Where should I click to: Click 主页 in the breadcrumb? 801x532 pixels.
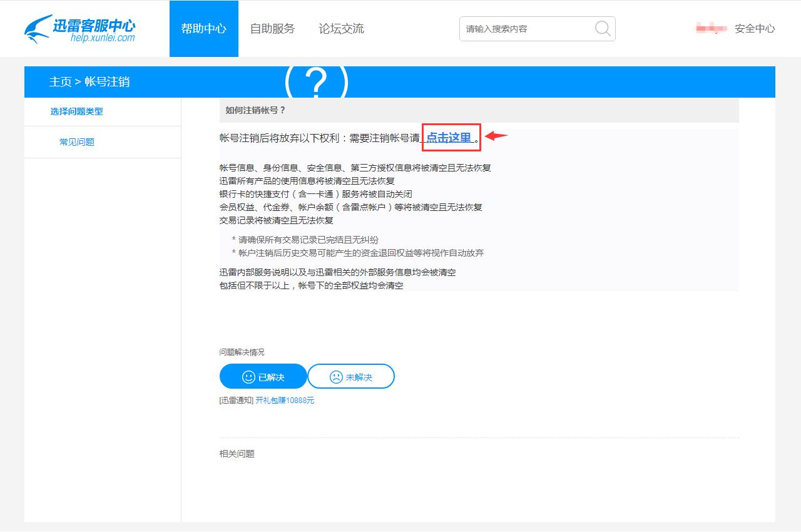click(59, 82)
